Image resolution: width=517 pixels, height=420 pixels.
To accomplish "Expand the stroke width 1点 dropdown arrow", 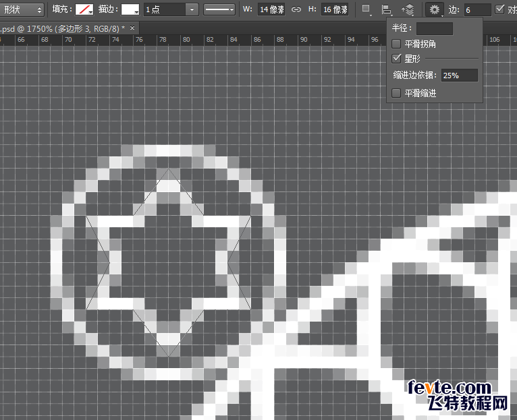I will click(x=192, y=9).
